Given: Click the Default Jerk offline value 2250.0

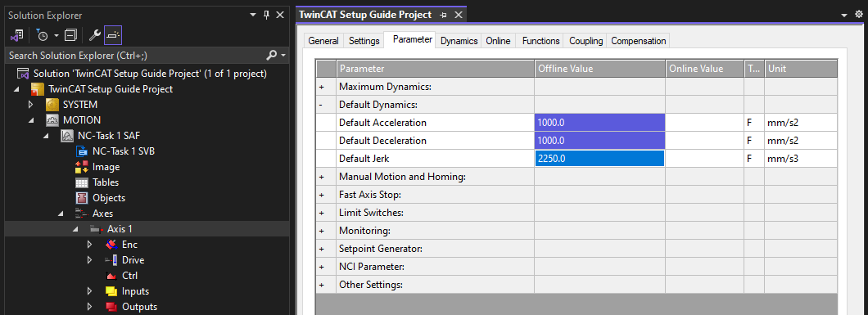Looking at the screenshot, I should (600, 159).
